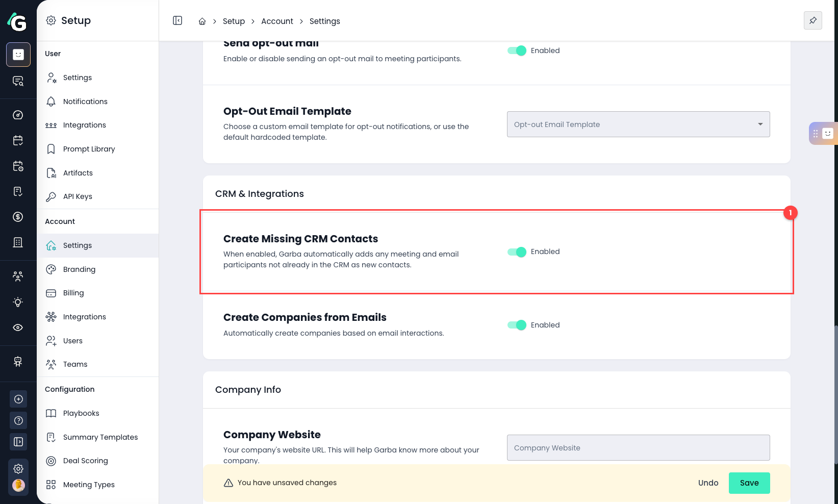Open User Settings in sidebar

click(98, 78)
